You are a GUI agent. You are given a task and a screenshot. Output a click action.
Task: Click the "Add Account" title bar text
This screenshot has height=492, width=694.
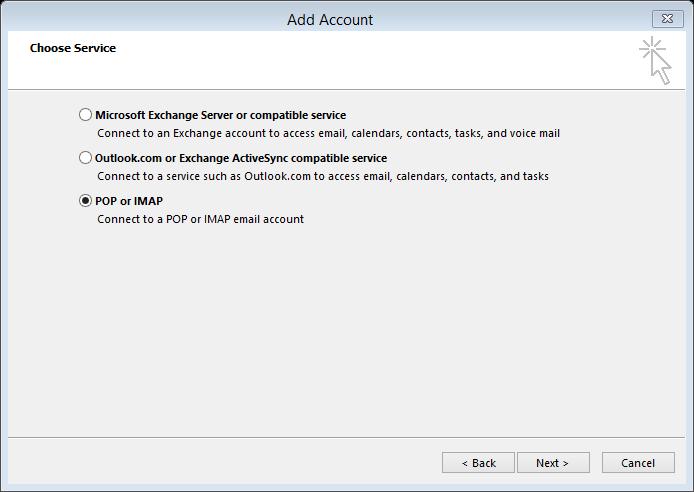(330, 19)
